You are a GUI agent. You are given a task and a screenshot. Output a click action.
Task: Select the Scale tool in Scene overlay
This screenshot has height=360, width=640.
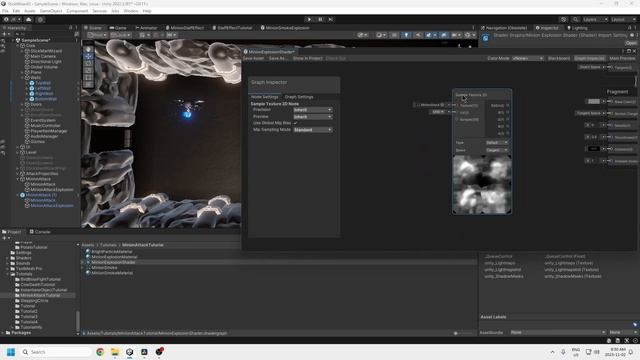click(x=88, y=70)
